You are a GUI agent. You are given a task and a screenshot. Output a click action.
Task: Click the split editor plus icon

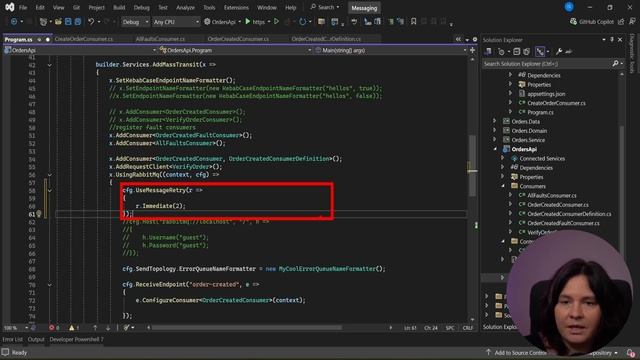[472, 50]
